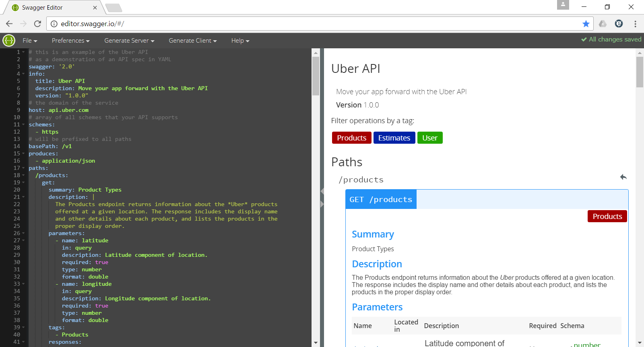This screenshot has height=347, width=644.
Task: Click the 'swagger: 2.0' line in editor
Action: pos(52,66)
